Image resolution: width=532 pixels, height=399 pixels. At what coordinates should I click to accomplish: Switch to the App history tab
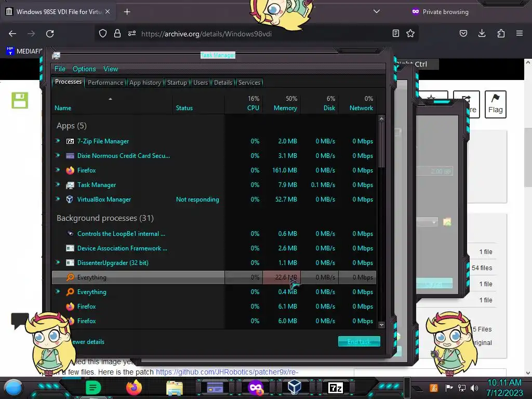pyautogui.click(x=145, y=83)
